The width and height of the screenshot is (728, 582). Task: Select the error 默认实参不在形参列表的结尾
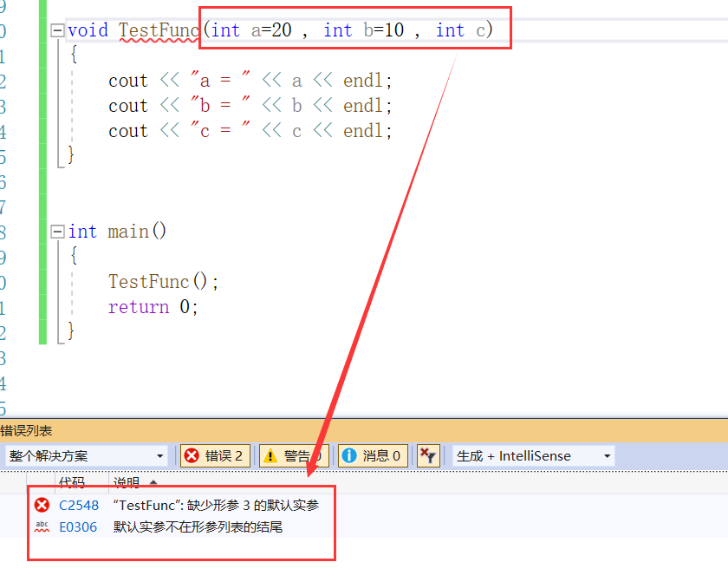(198, 527)
